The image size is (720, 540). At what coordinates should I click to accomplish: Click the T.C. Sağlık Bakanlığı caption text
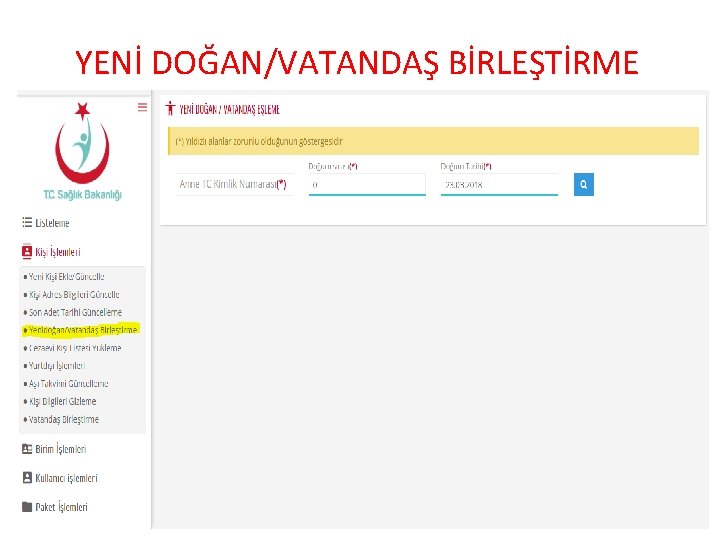(83, 195)
